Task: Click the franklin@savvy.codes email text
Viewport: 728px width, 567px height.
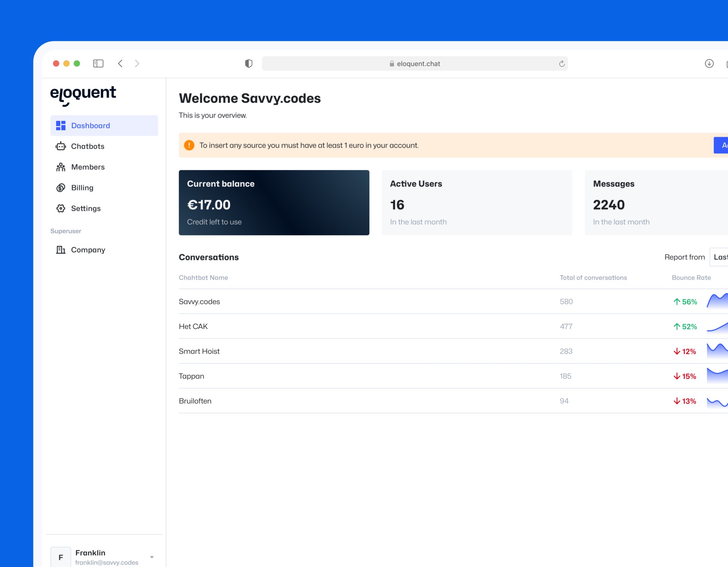Action: pos(107,562)
